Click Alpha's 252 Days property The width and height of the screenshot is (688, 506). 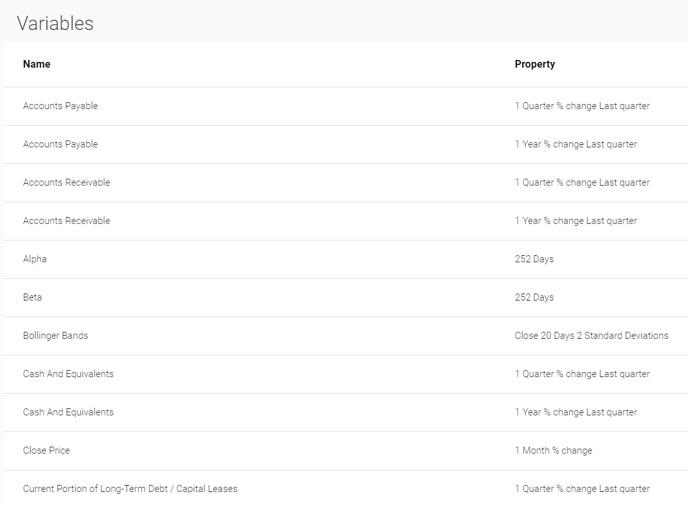pos(534,259)
